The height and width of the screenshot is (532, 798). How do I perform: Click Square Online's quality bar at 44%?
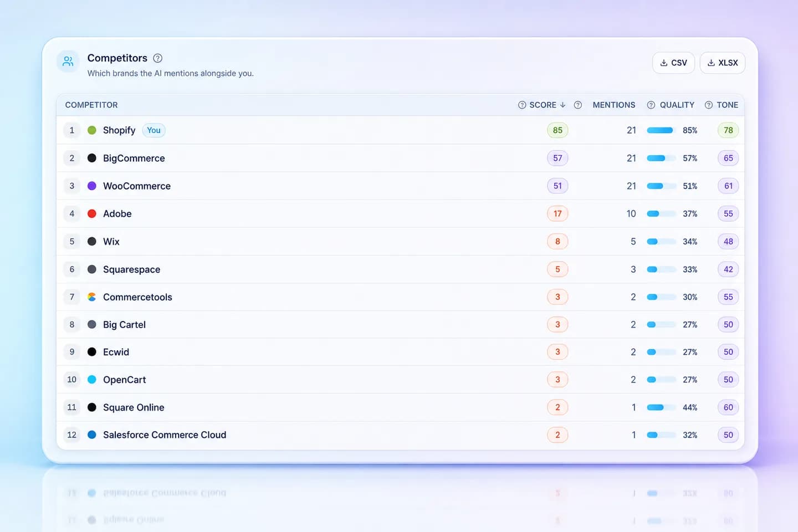pyautogui.click(x=661, y=407)
